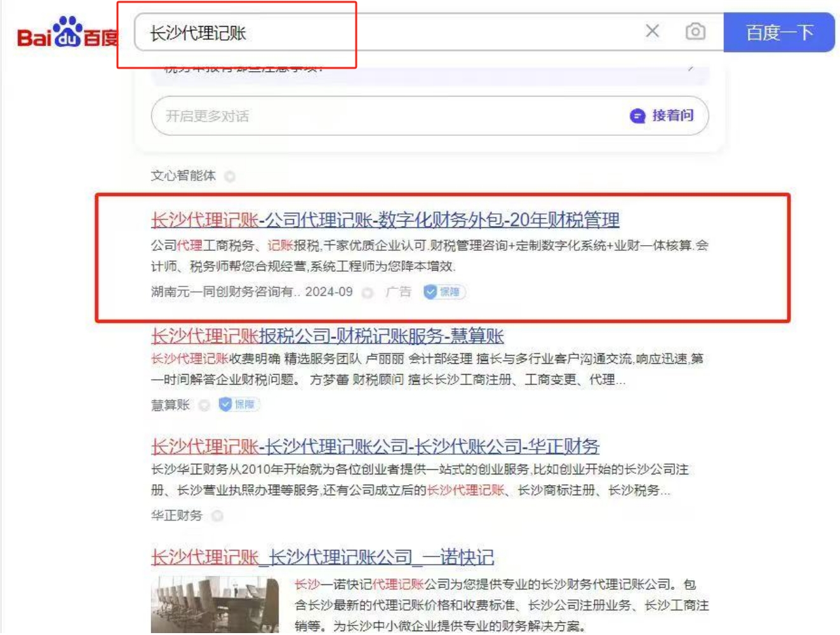This screenshot has width=840, height=635.
Task: Open the result titled 长沙代理记账-公司代理记账-数字化财务外包-20年财税管理
Action: (x=385, y=220)
